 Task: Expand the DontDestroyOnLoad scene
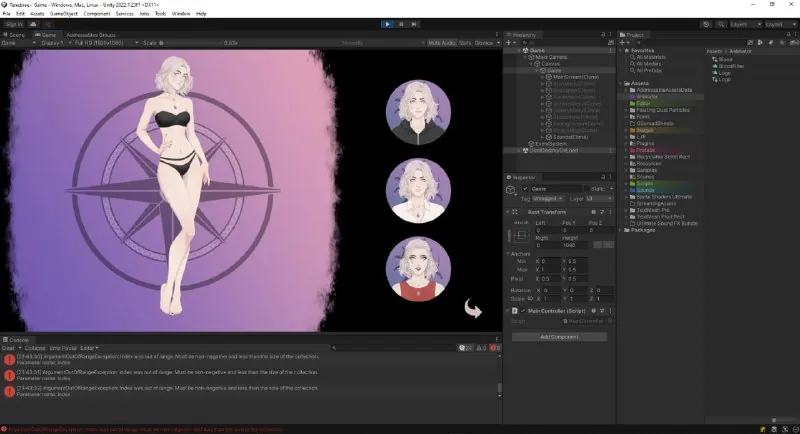520,150
